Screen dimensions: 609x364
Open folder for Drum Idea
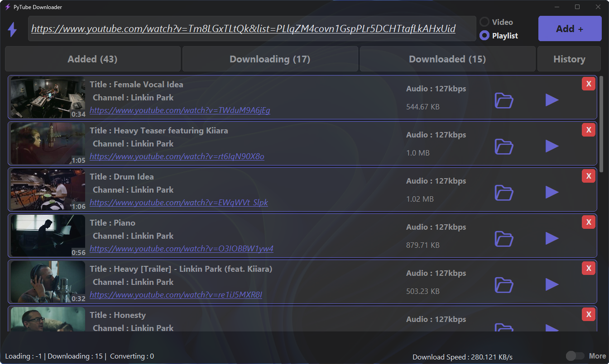[x=504, y=193]
